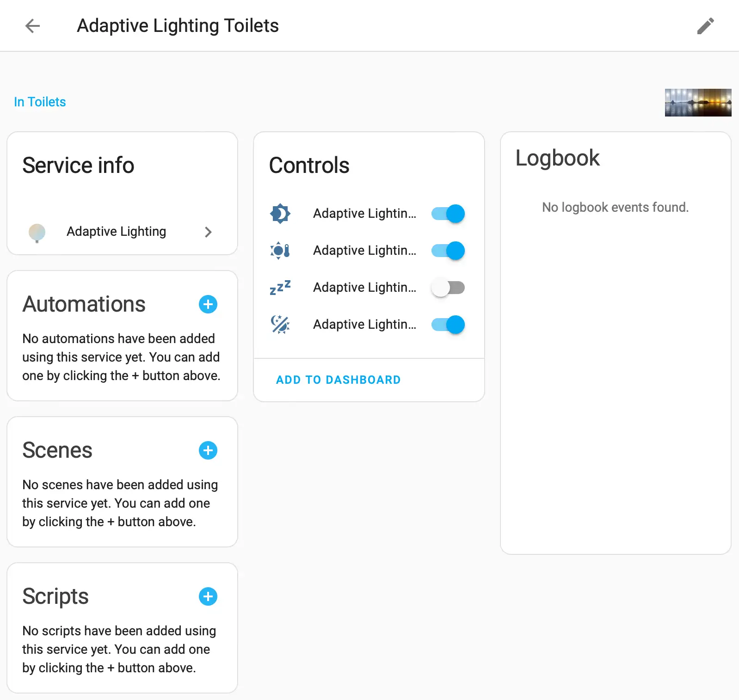Add a scene with the plus icon
This screenshot has width=739, height=700.
click(208, 450)
